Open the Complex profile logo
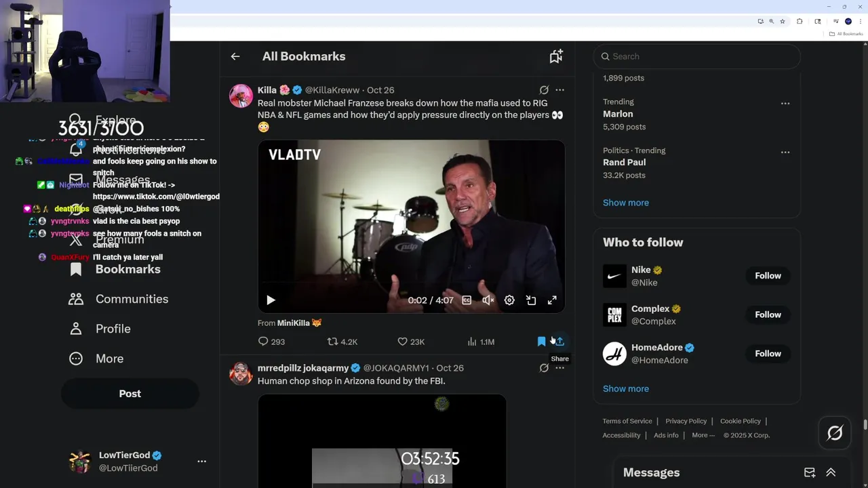Image resolution: width=868 pixels, height=488 pixels. (x=614, y=314)
